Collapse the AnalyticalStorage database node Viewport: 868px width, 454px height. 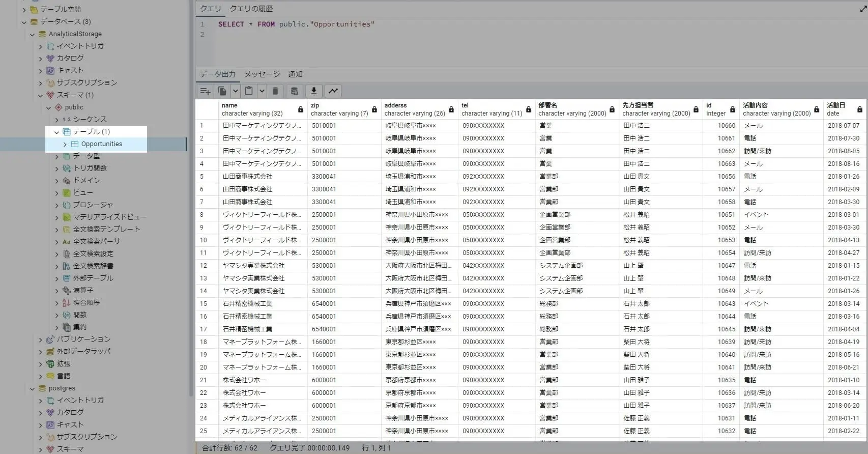coord(32,34)
